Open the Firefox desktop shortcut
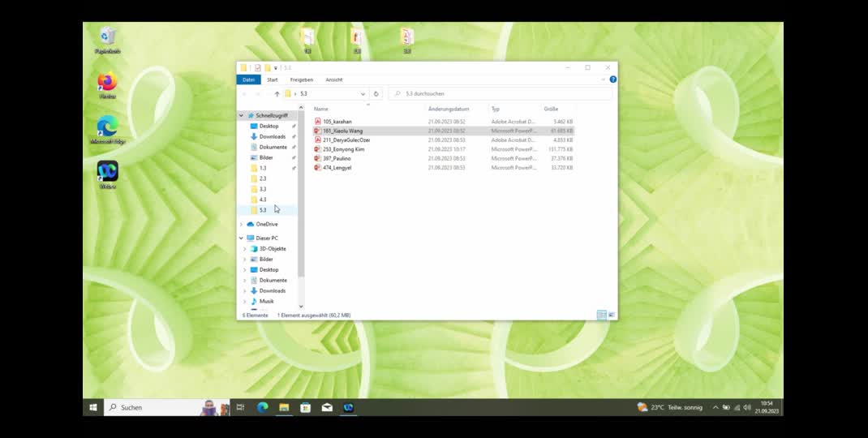Viewport: 868px width, 438px height. click(107, 83)
